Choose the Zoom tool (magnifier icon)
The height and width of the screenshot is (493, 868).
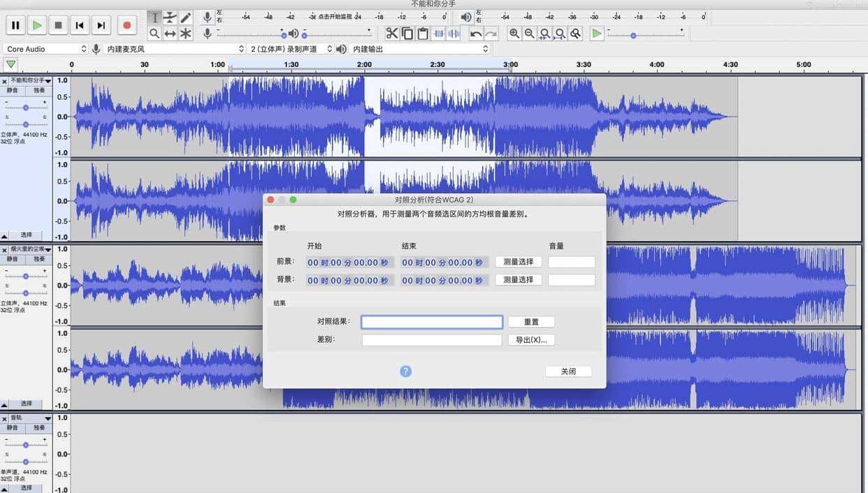[x=154, y=33]
